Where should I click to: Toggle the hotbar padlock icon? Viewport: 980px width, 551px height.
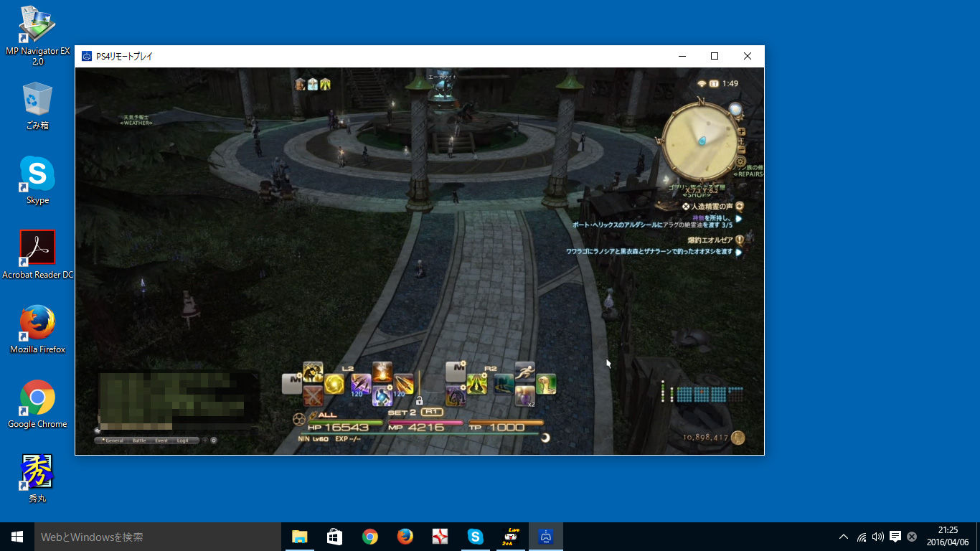419,400
